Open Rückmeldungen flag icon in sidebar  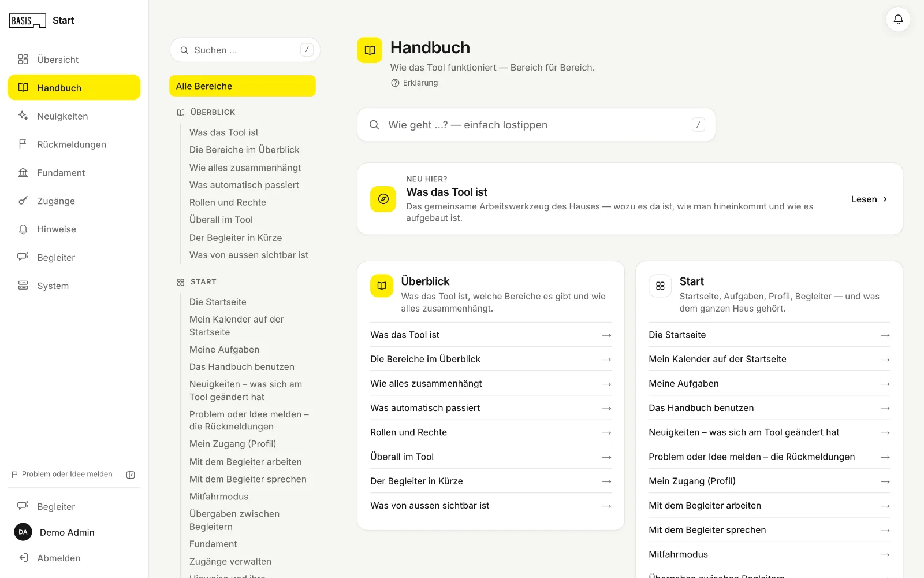23,144
